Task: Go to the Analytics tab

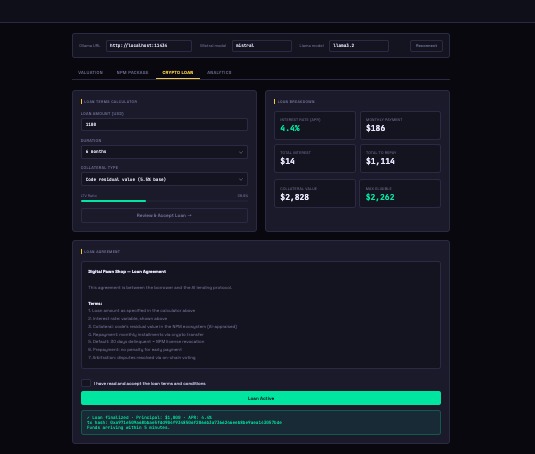Action: [219, 73]
